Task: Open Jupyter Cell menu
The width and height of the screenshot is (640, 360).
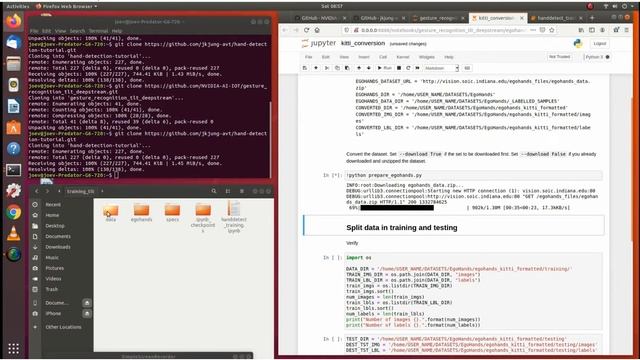Action: [383, 57]
